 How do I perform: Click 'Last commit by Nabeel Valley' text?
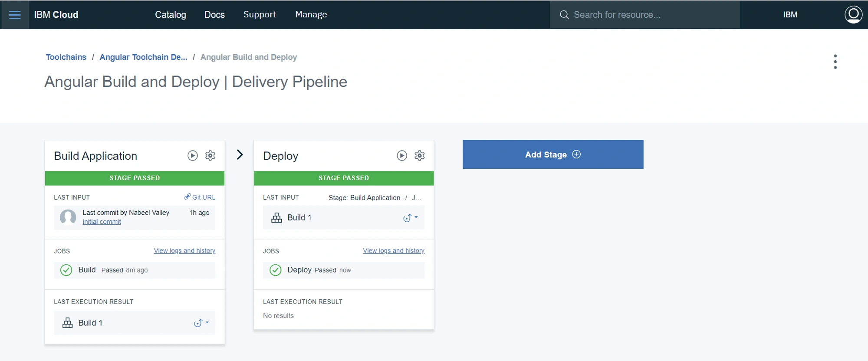pos(126,213)
